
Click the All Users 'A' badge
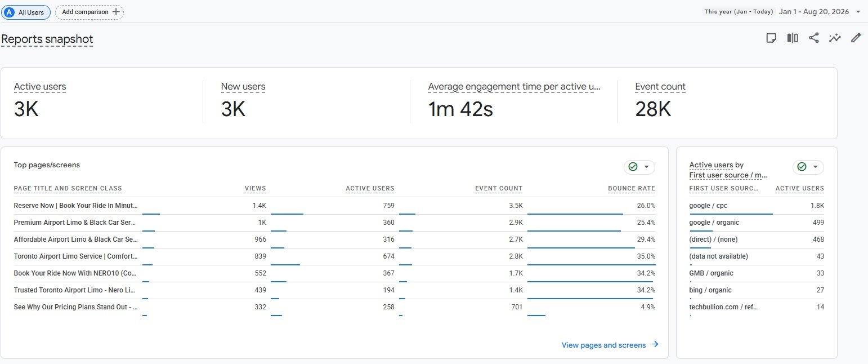(x=9, y=12)
